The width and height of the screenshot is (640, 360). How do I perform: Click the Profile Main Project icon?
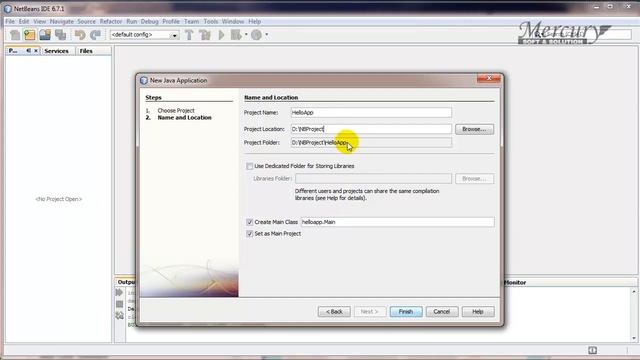256,35
